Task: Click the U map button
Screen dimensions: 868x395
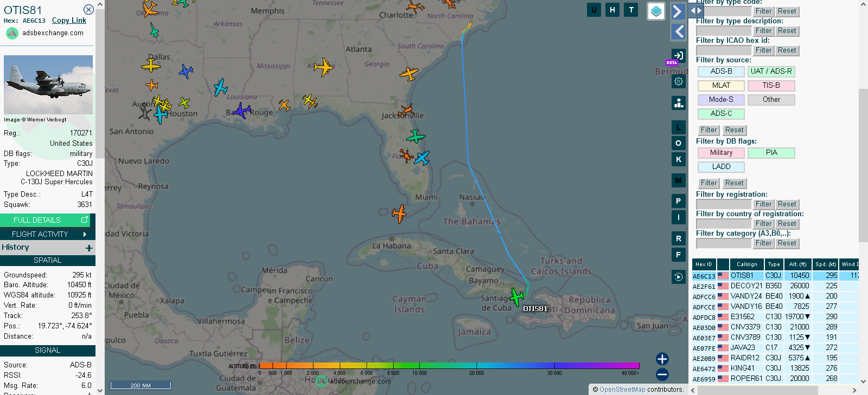Action: point(594,10)
